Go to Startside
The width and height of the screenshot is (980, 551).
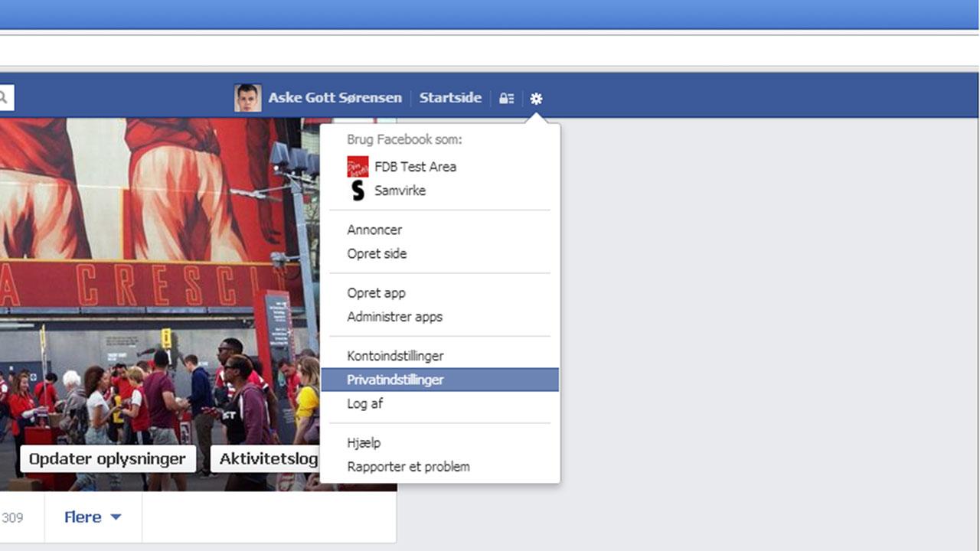(x=450, y=98)
